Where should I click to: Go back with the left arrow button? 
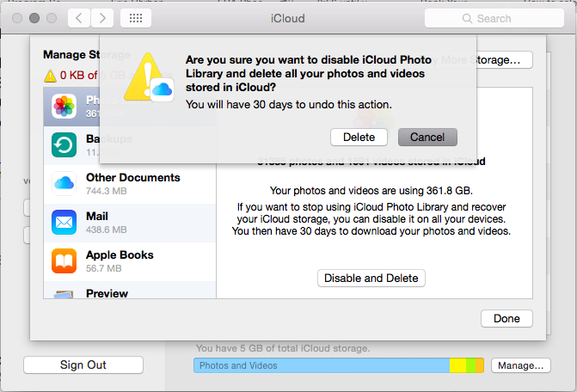79,18
